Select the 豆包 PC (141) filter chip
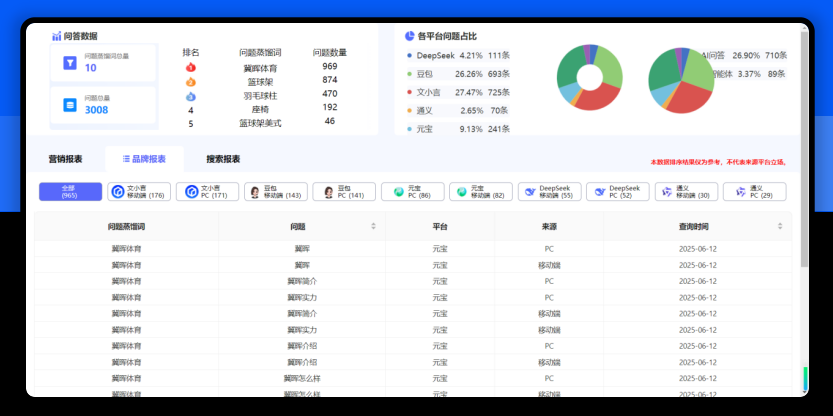This screenshot has width=833, height=416. coord(344,192)
